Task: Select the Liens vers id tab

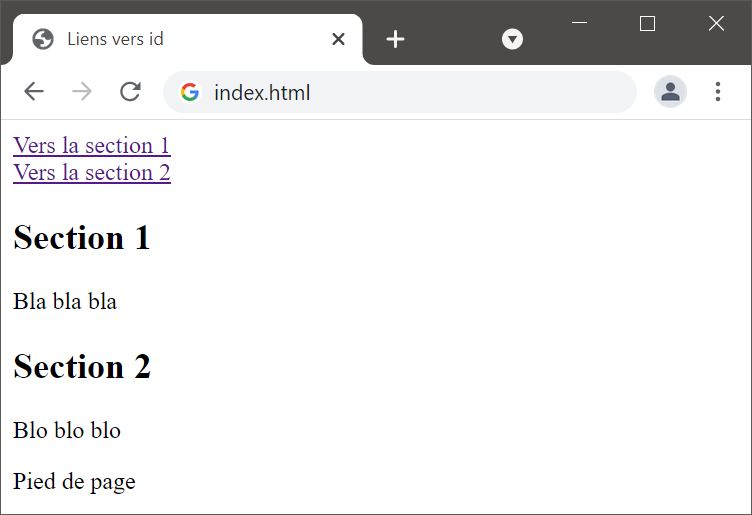Action: point(187,39)
